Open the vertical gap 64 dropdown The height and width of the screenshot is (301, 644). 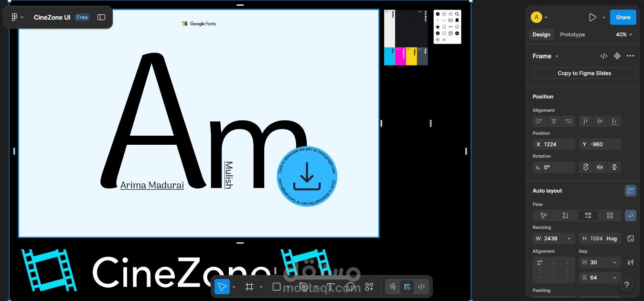[x=615, y=278]
